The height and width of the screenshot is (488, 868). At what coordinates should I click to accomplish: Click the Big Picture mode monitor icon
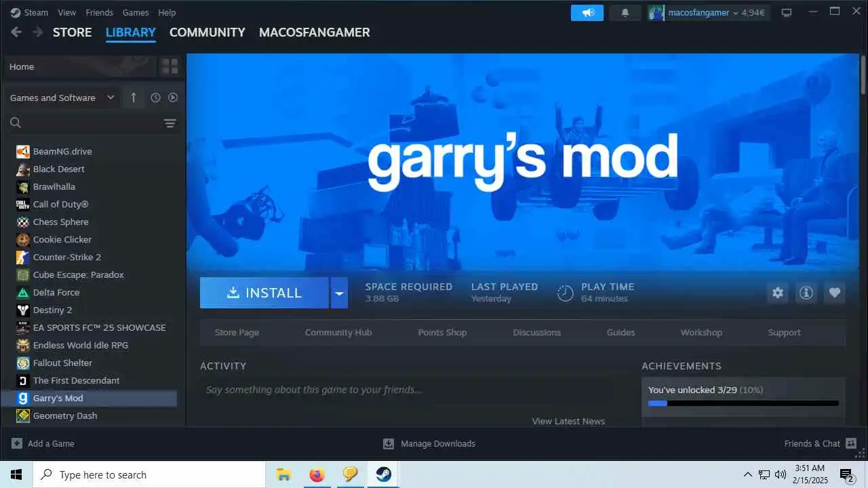click(x=787, y=13)
